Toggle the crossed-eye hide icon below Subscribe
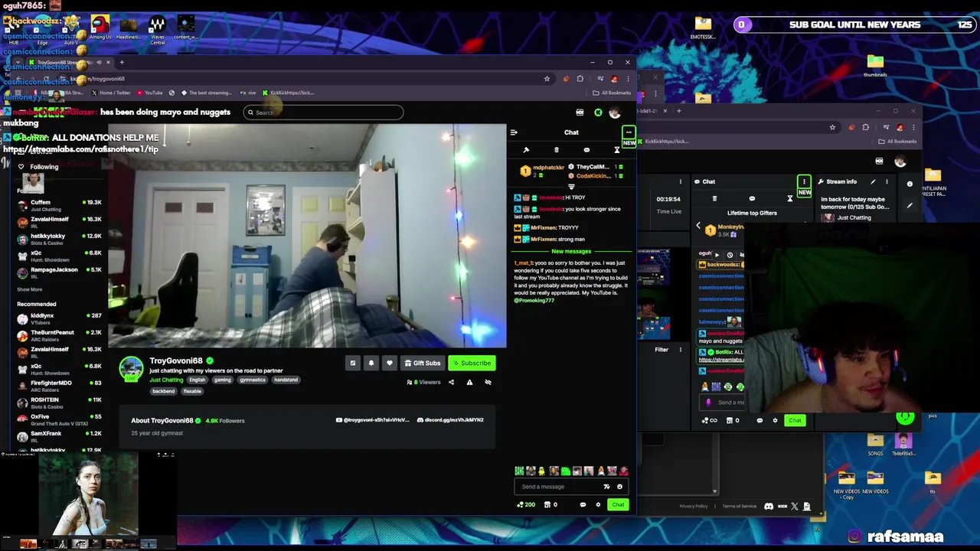The height and width of the screenshot is (551, 980). point(488,382)
